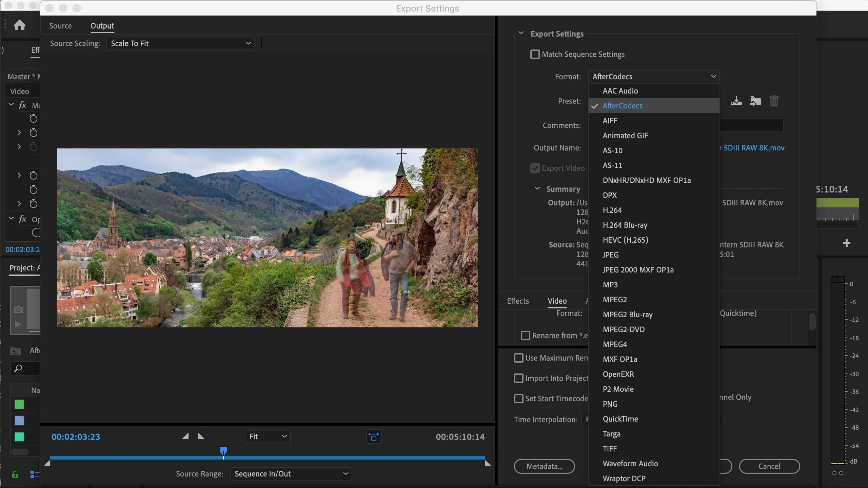
Task: Click the plus button near audio meters
Action: coord(846,243)
